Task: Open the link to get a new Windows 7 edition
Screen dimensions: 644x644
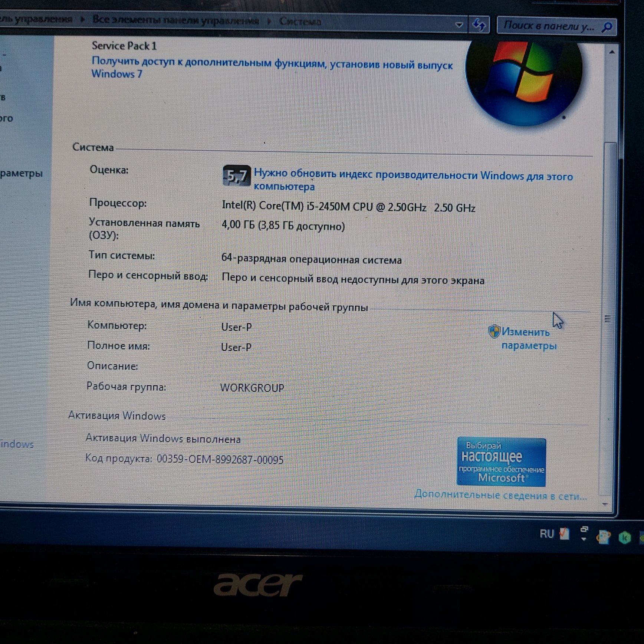Action: (x=272, y=68)
